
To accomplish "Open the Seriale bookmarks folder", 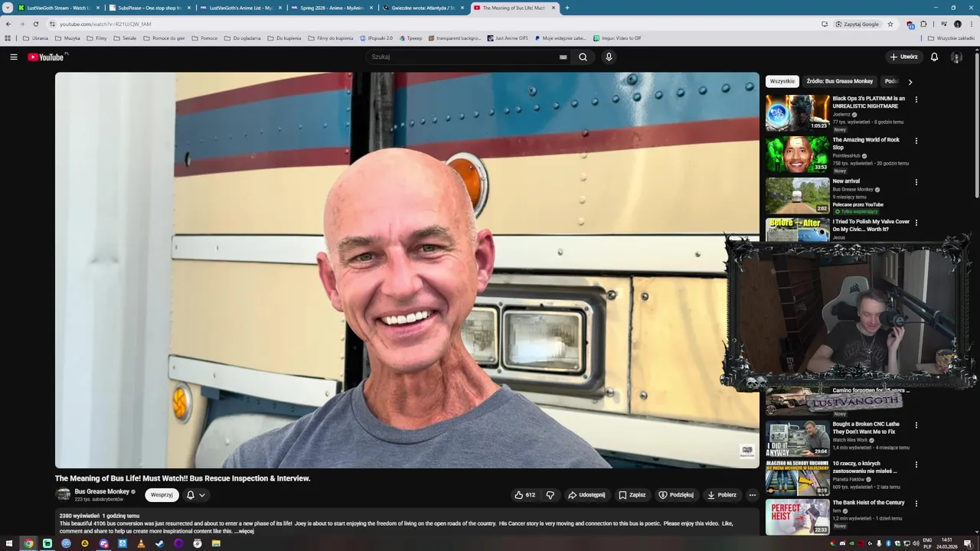I will click(x=125, y=37).
